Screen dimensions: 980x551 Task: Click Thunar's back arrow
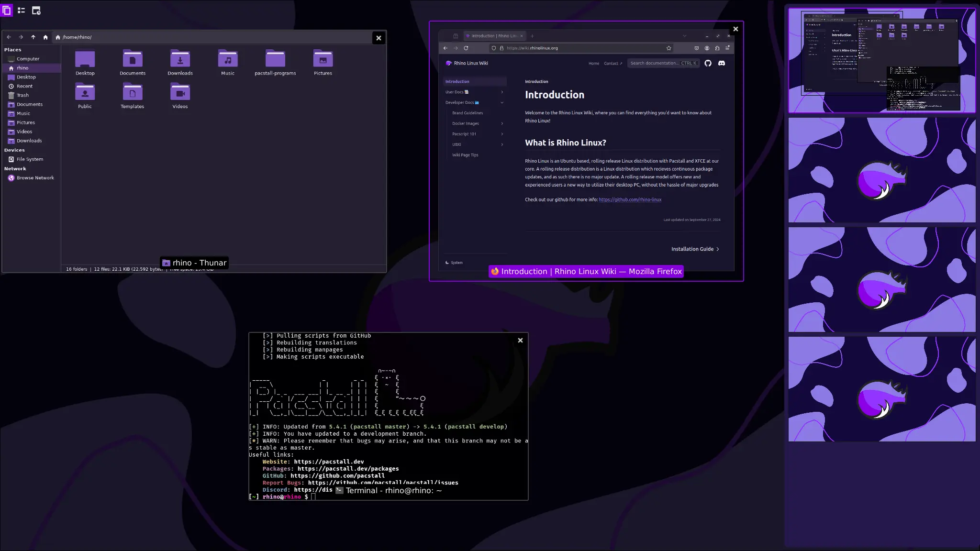click(9, 37)
